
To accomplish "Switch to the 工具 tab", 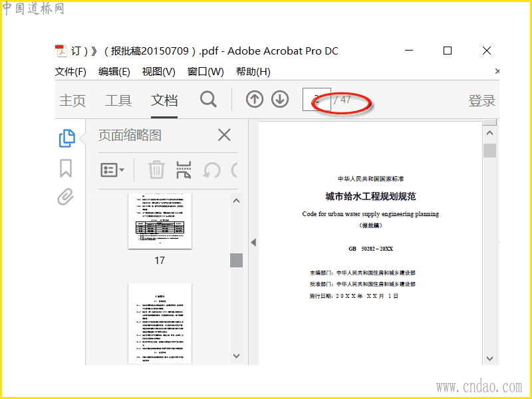I will 118,100.
